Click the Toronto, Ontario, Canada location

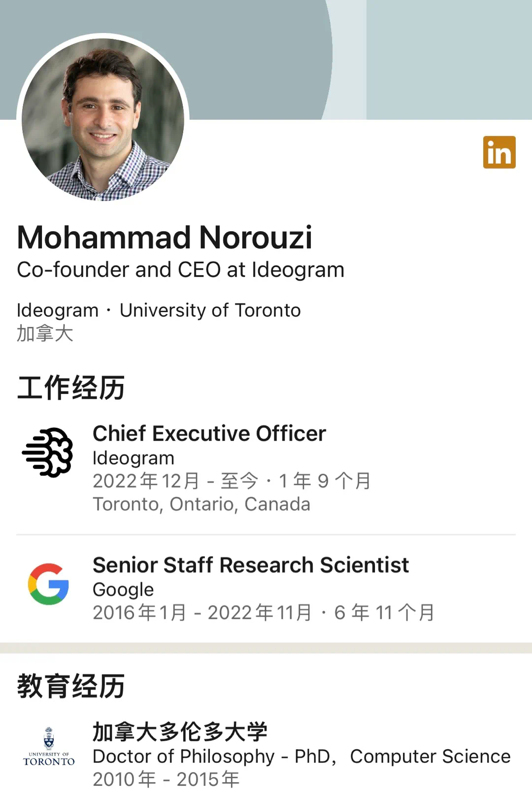tap(201, 504)
